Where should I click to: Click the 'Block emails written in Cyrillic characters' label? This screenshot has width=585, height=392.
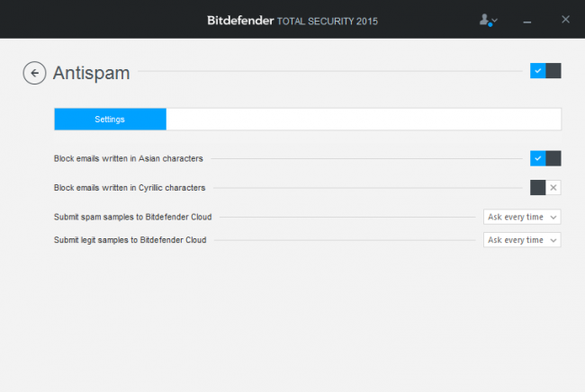click(x=130, y=188)
